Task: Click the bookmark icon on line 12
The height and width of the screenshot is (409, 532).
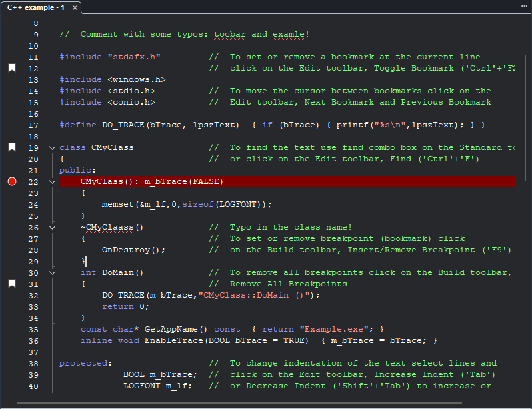Action: [11, 68]
